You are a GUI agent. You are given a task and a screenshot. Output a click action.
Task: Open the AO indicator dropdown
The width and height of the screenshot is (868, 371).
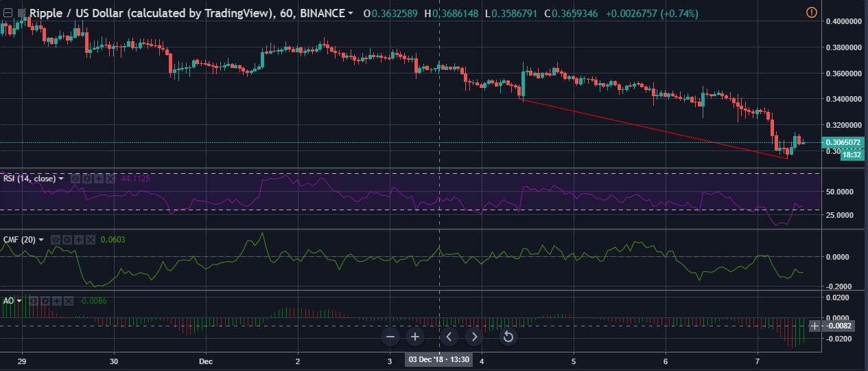[x=19, y=301]
